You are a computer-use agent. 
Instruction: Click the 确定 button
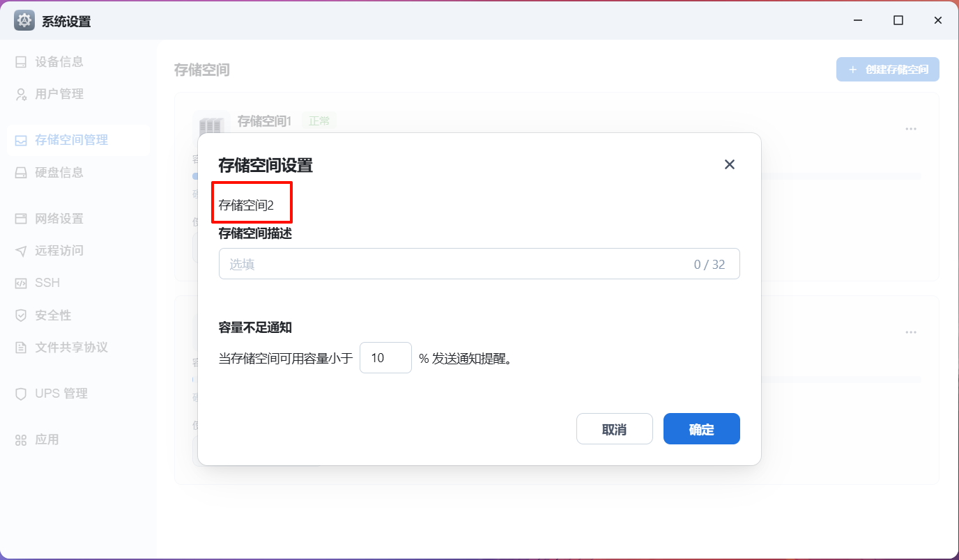[701, 429]
